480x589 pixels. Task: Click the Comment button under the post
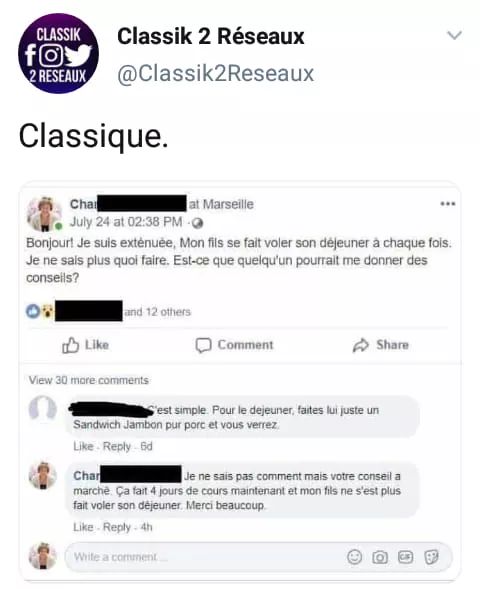pos(234,345)
